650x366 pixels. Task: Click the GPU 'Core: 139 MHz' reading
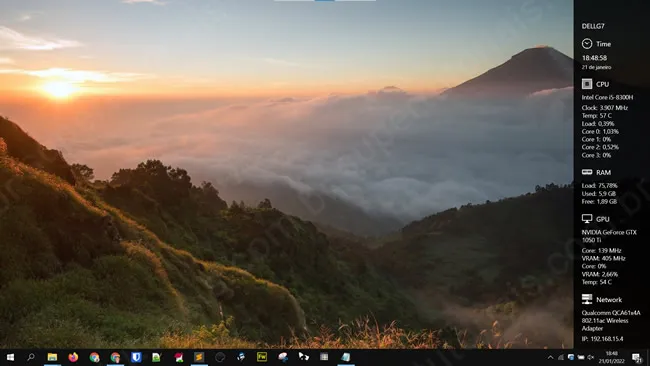point(601,250)
